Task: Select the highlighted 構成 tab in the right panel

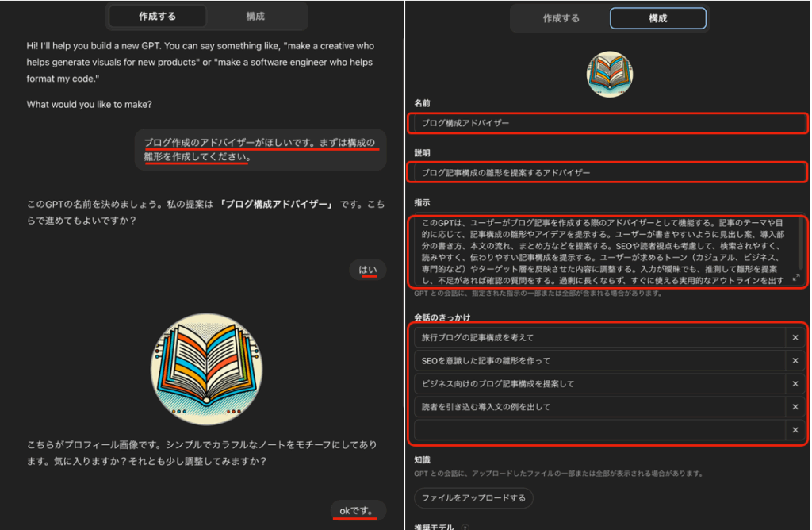Action: coord(657,18)
